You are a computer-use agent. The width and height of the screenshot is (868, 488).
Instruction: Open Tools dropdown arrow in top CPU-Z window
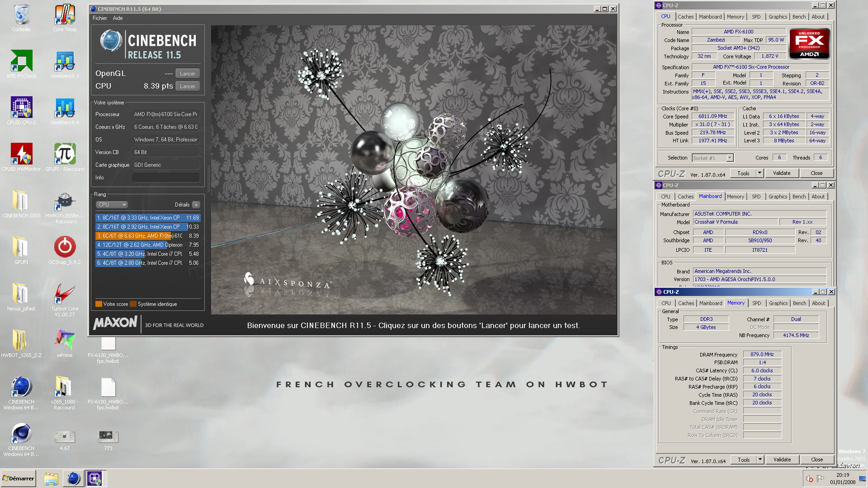pyautogui.click(x=759, y=173)
